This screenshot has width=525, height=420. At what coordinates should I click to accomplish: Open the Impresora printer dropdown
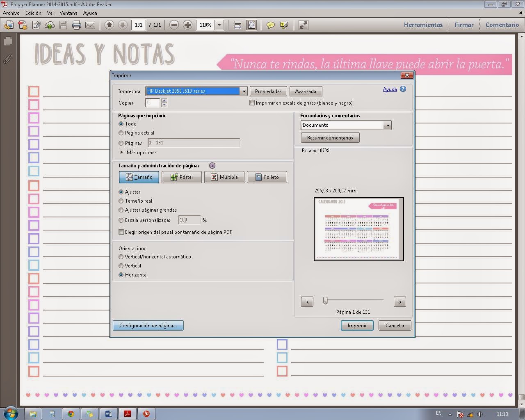coord(244,91)
